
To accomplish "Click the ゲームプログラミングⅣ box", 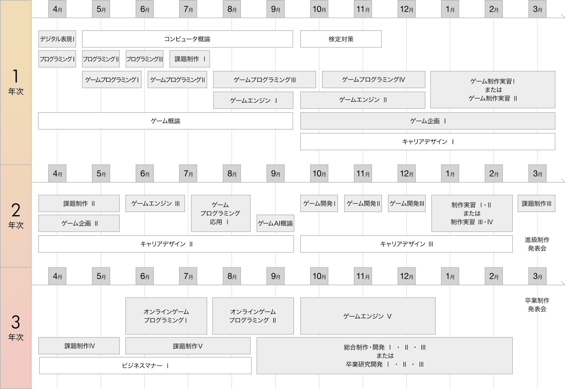I will (374, 80).
